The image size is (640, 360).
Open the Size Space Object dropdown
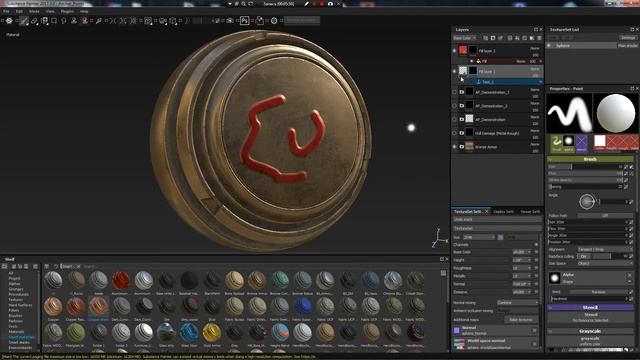tap(605, 263)
